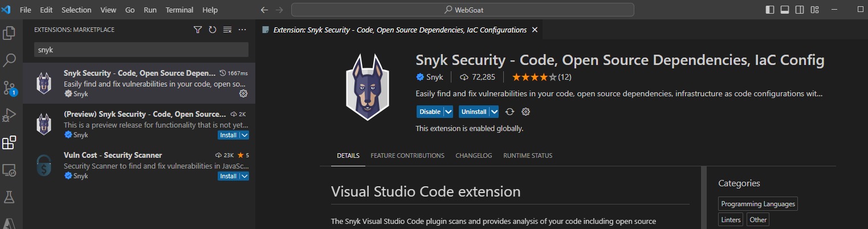Go back using navigation arrow
This screenshot has height=229, width=868.
tap(264, 10)
